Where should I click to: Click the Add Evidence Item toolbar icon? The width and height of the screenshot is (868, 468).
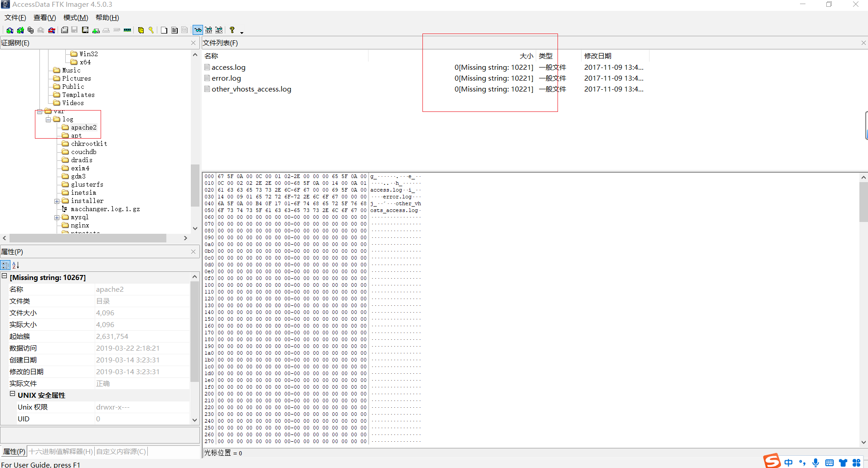(x=10, y=30)
